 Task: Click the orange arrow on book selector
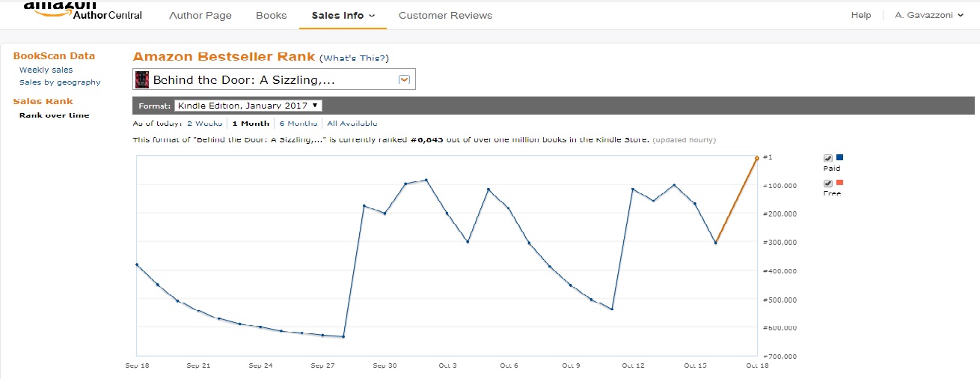[x=404, y=79]
